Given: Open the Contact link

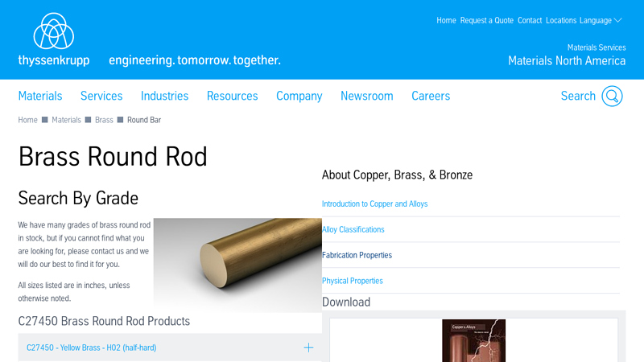Looking at the screenshot, I should (530, 21).
